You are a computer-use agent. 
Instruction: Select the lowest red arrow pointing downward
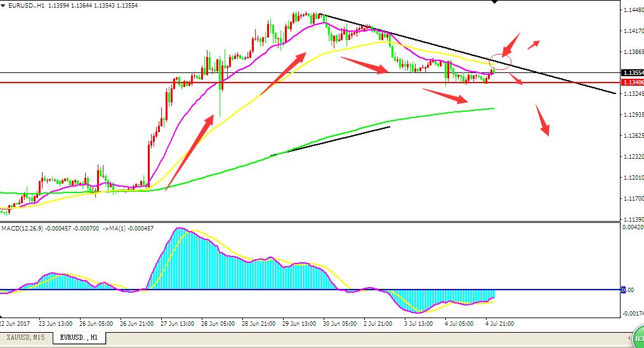[x=543, y=121]
